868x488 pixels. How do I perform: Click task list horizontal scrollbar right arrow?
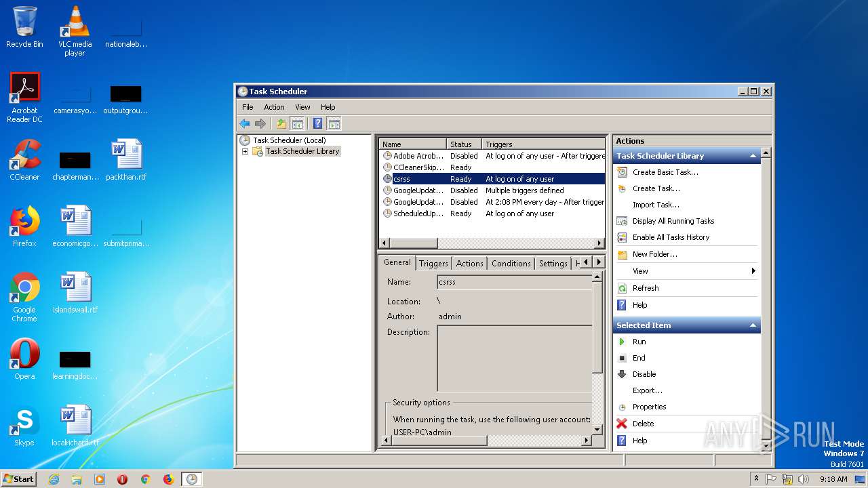pyautogui.click(x=599, y=243)
